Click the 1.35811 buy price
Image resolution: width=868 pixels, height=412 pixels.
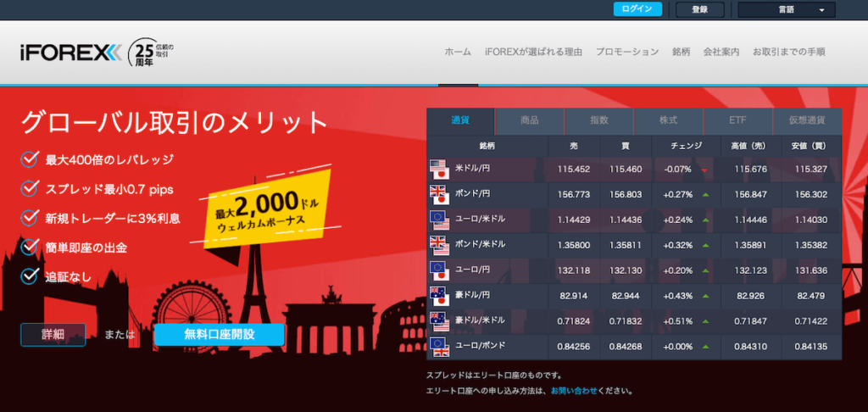[x=626, y=245]
